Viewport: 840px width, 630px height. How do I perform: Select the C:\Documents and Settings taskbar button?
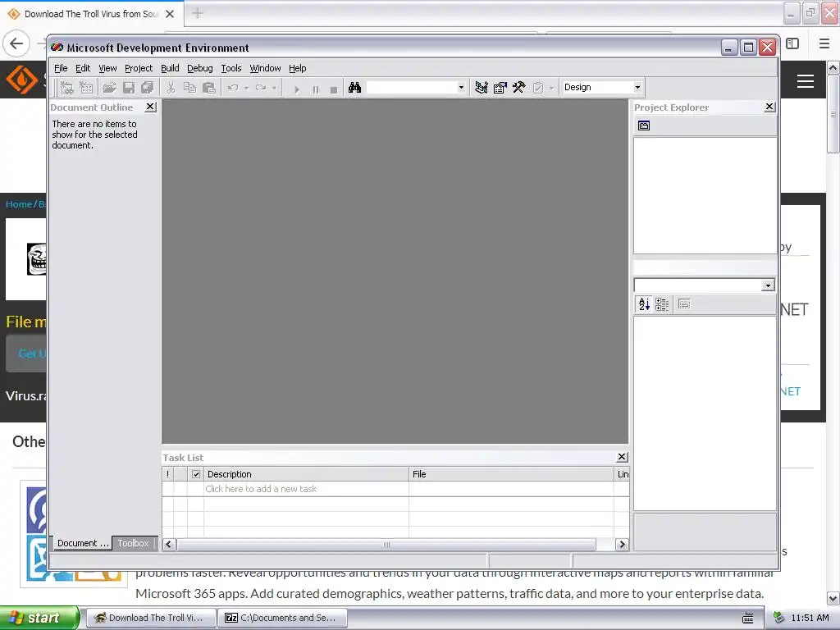(x=282, y=619)
